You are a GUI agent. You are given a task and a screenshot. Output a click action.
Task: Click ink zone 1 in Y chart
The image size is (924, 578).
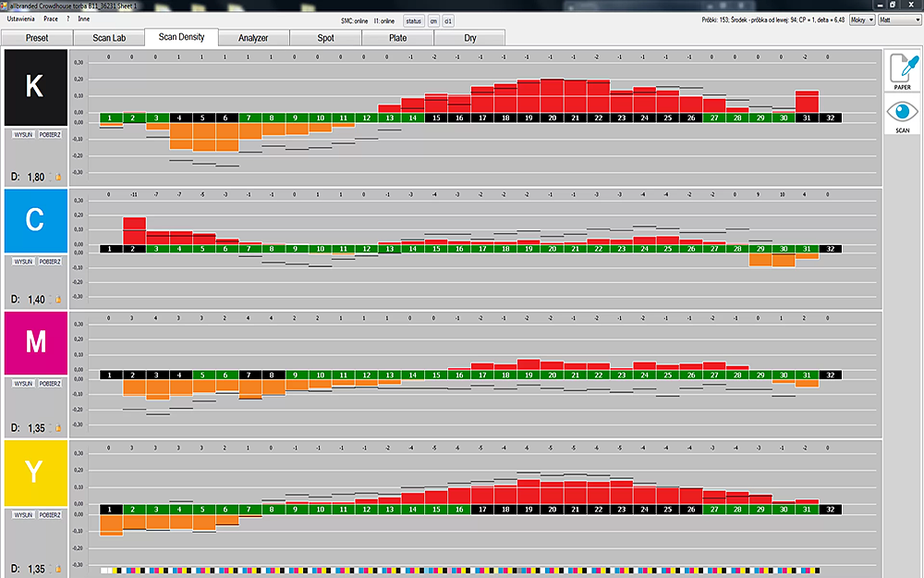[x=110, y=510]
